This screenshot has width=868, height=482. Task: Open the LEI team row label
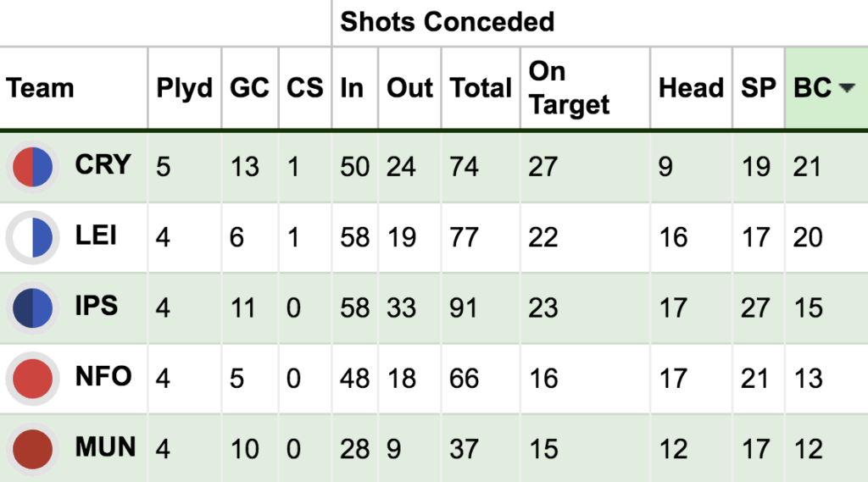click(96, 235)
